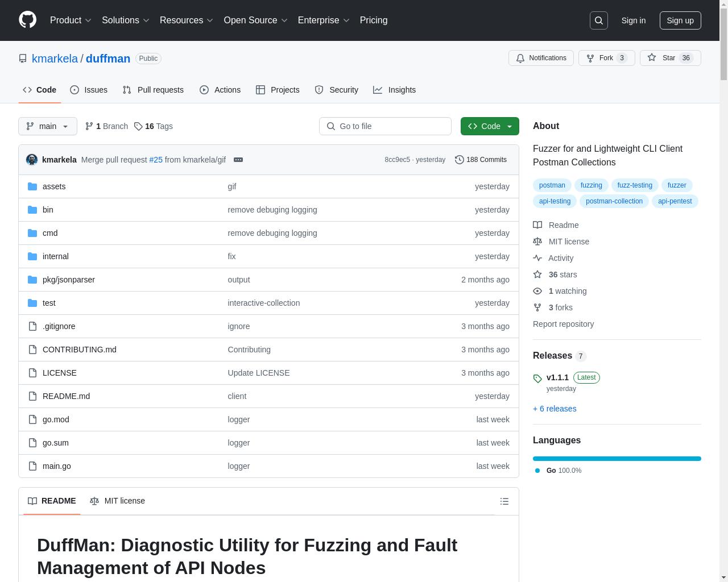View the 188 Commits history
Image resolution: width=728 pixels, height=582 pixels.
[x=481, y=160]
